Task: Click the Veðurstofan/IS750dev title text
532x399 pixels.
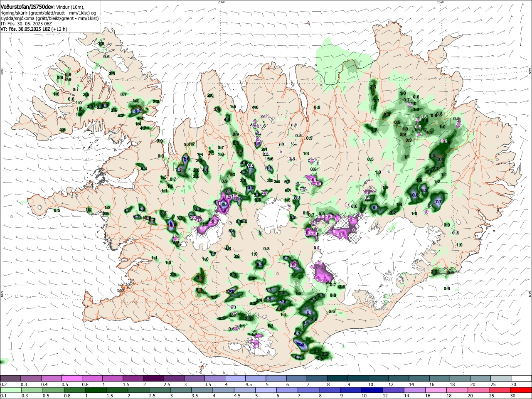Action: [x=27, y=6]
